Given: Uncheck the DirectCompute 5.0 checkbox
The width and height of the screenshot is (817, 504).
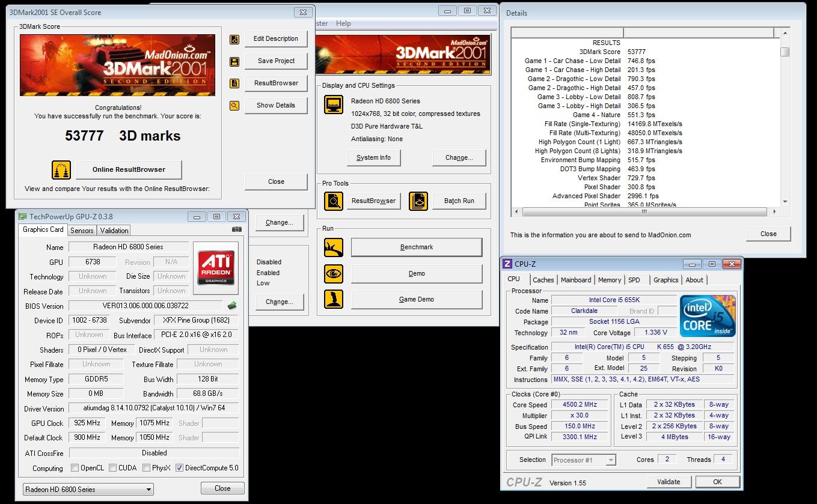Looking at the screenshot, I should pyautogui.click(x=179, y=468).
